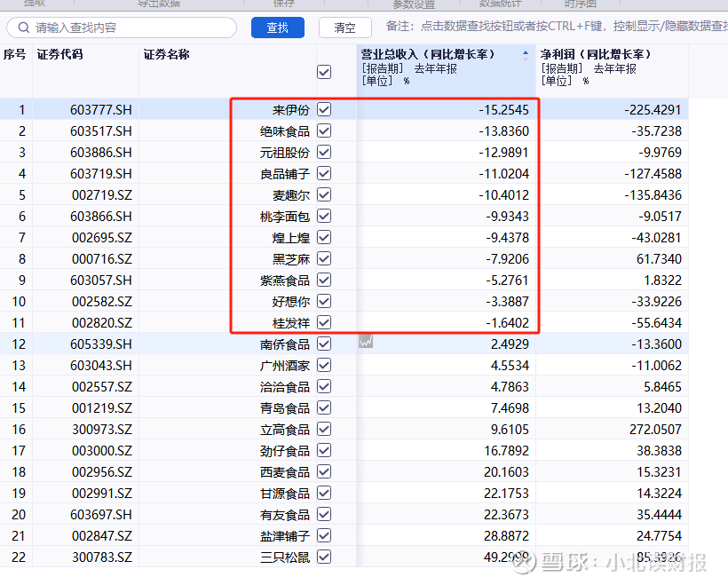Toggle the checkbox beside 劲仔食品
The image size is (728, 585).
(324, 451)
